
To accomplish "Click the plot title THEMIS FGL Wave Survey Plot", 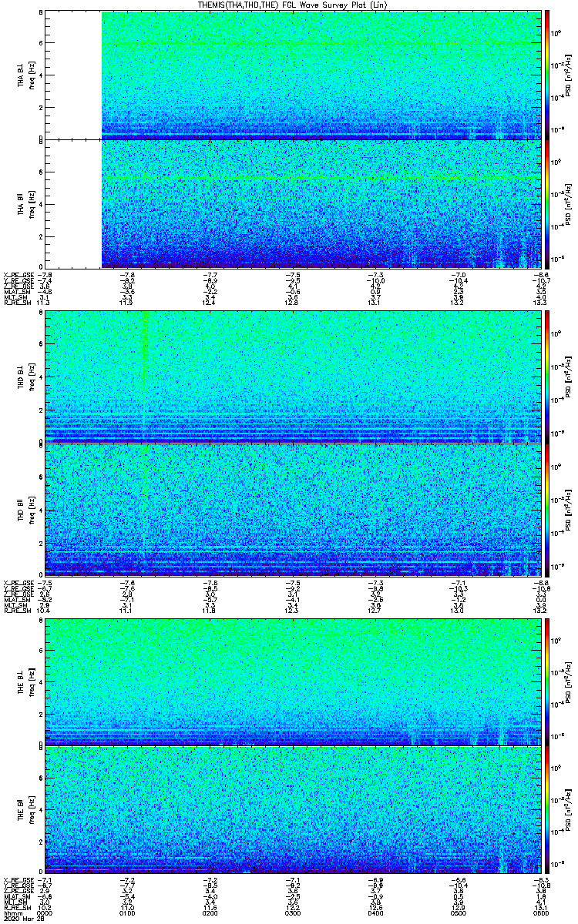I will click(294, 5).
